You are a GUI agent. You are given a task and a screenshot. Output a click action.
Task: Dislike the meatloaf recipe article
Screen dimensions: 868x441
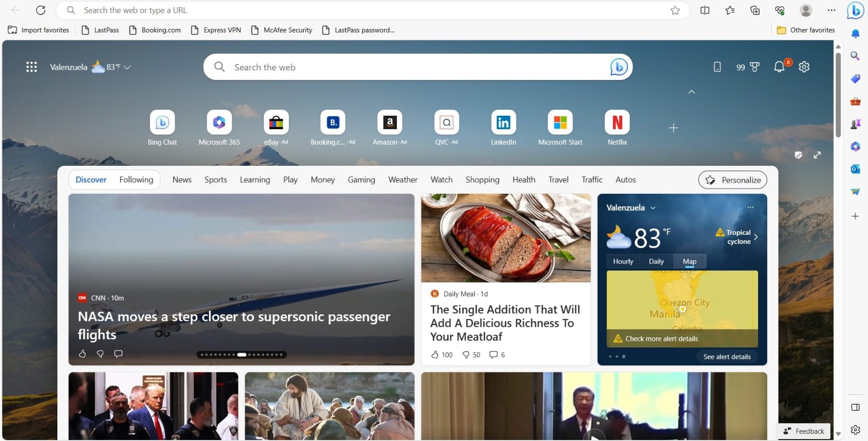(467, 355)
